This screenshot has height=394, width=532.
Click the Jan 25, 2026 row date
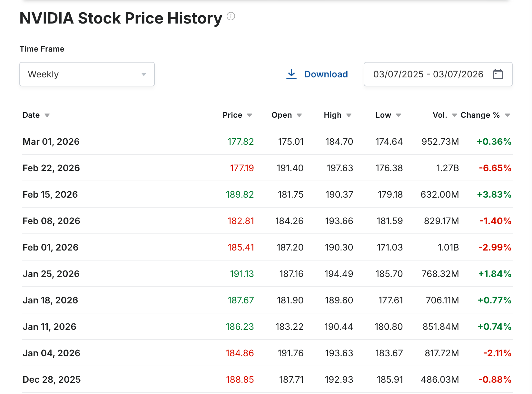51,274
